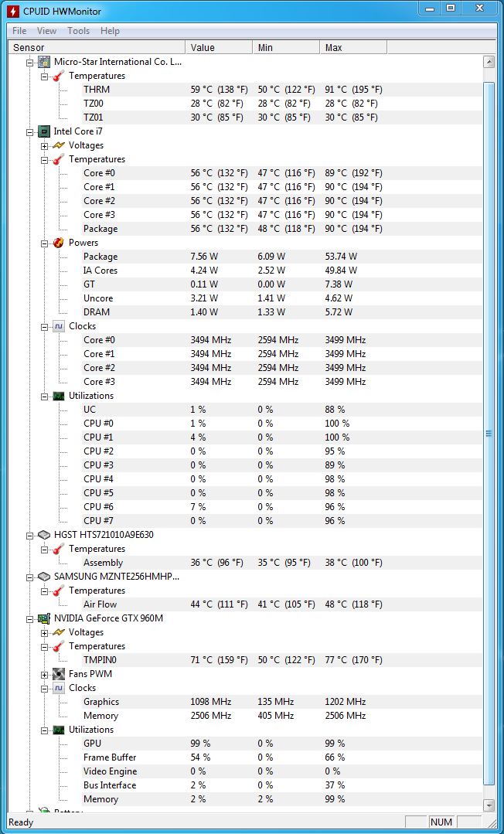
Task: Expand the Intel Core i7 Voltages node
Action: [45, 146]
